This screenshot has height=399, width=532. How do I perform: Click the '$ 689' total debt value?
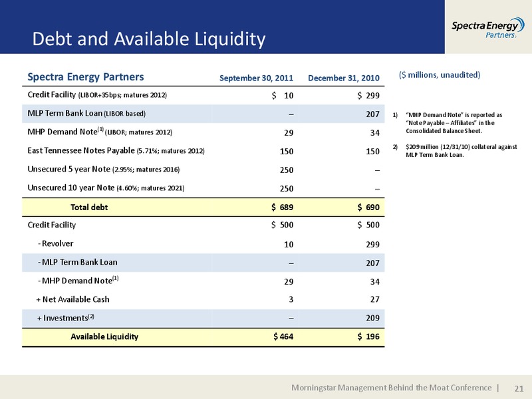(x=282, y=207)
